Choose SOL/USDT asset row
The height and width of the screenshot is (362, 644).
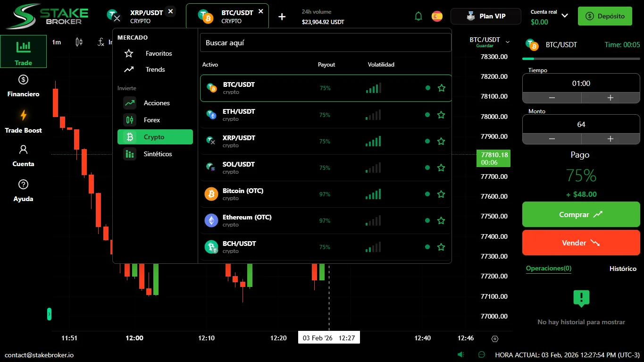[x=326, y=168]
